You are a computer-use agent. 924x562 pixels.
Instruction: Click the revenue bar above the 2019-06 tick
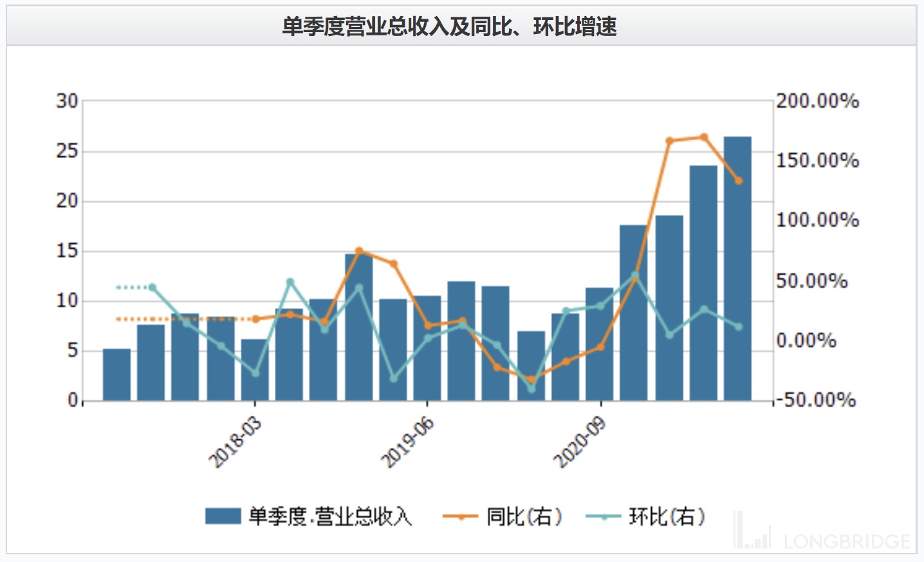click(x=427, y=349)
